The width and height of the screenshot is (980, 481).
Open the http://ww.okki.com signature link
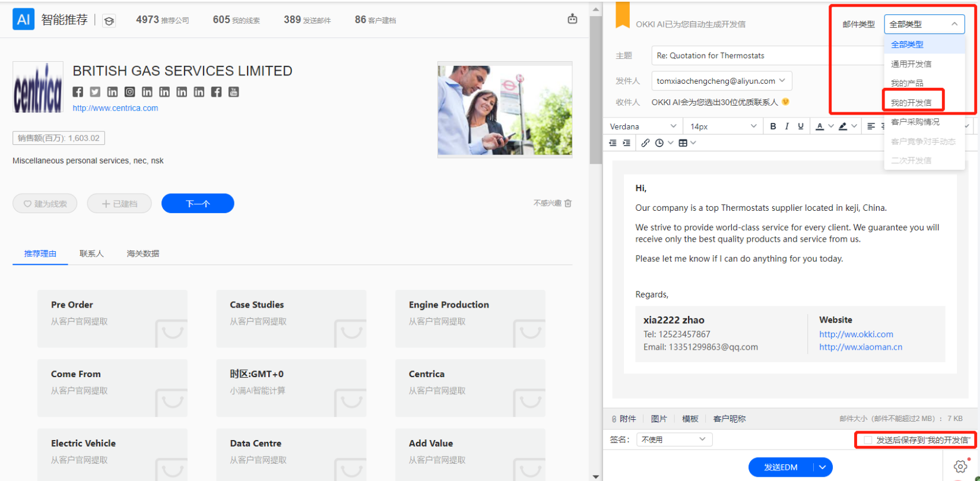[856, 334]
